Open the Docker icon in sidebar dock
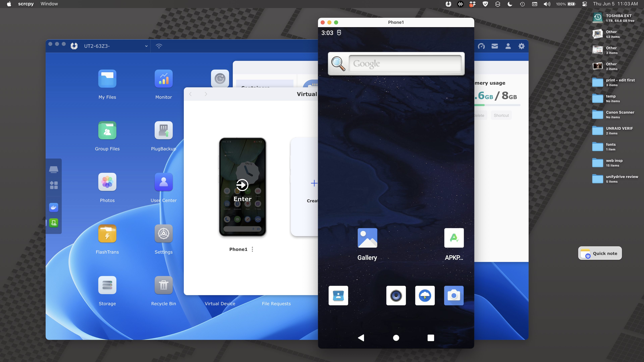 (54, 207)
